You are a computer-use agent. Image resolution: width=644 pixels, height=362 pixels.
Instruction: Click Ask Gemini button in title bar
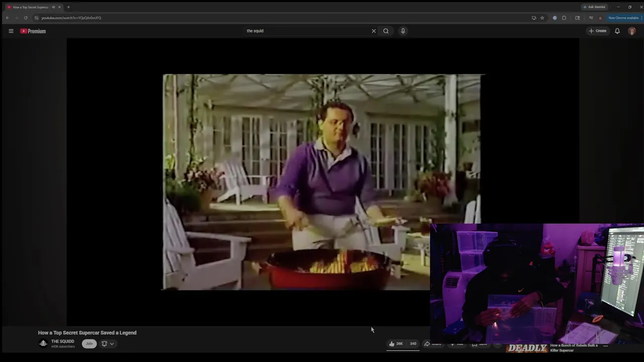coord(594,7)
